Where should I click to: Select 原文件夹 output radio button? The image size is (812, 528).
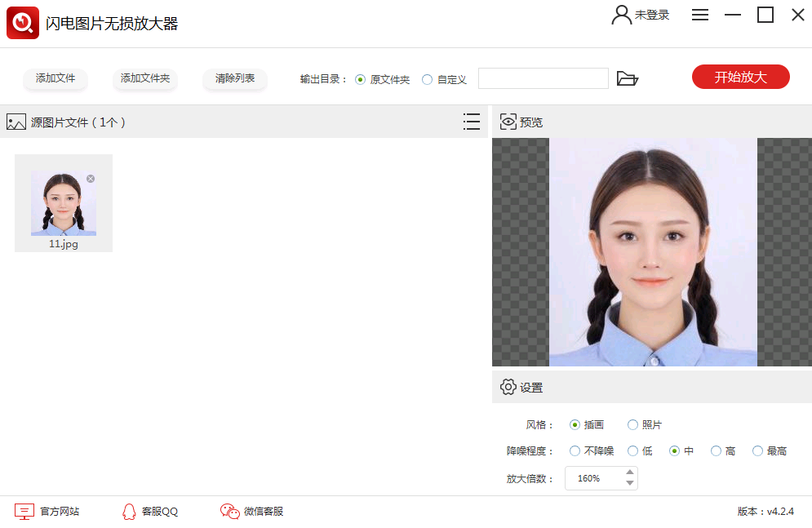361,79
